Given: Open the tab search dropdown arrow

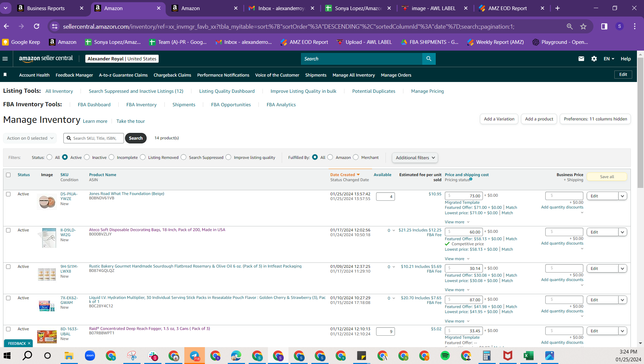Looking at the screenshot, I should 6,8.
